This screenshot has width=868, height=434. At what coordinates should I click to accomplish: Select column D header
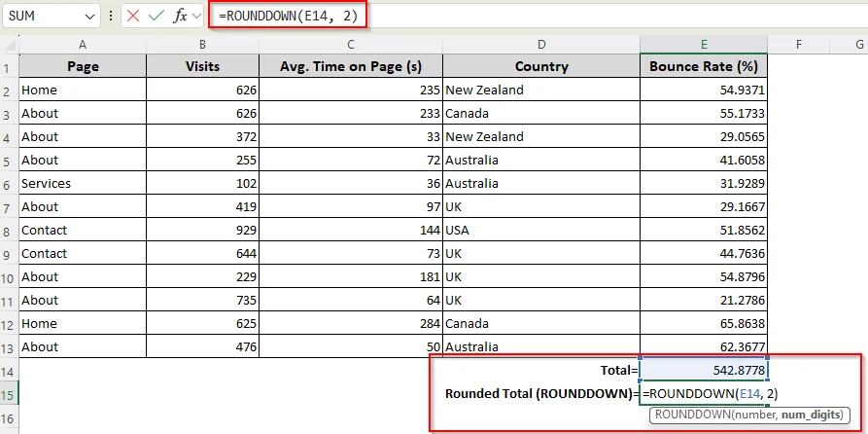(540, 45)
